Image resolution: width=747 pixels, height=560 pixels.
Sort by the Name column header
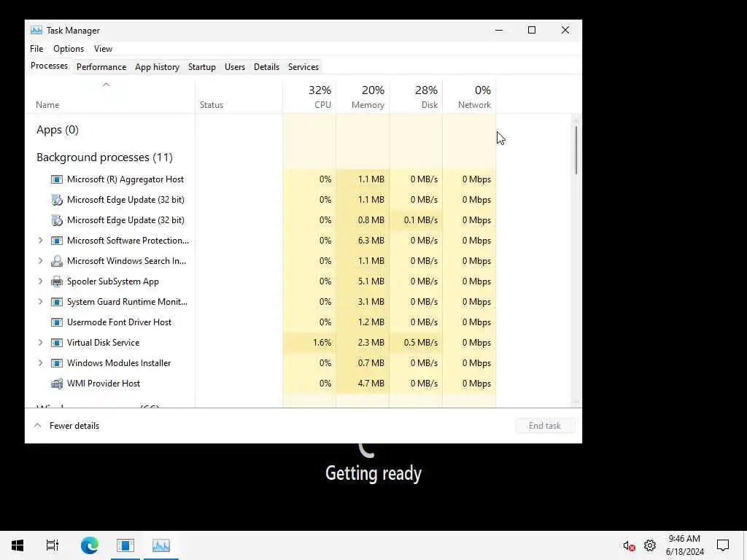click(110, 97)
